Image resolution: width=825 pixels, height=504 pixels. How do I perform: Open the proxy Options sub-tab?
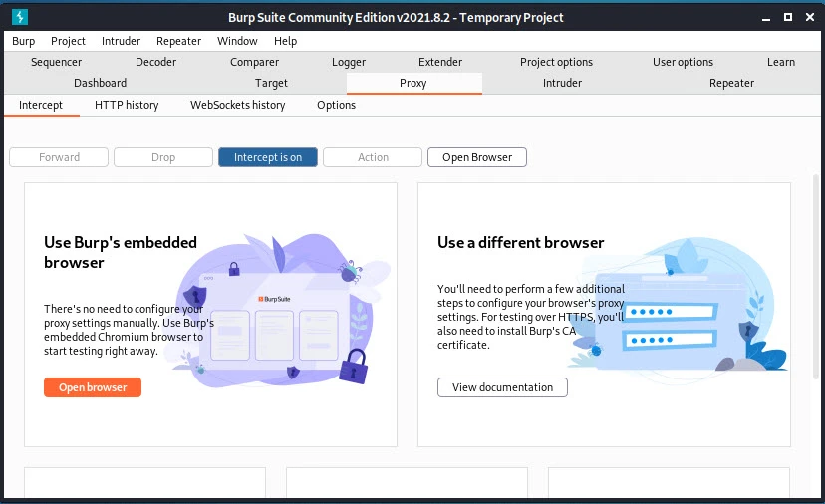pos(336,105)
